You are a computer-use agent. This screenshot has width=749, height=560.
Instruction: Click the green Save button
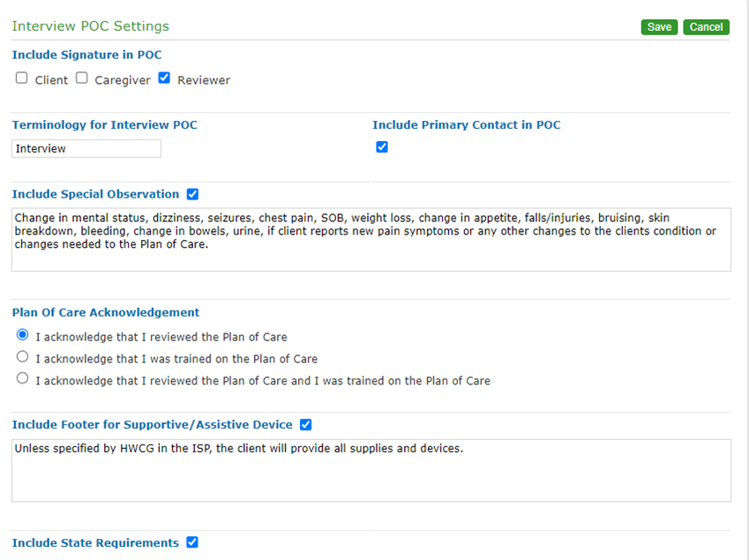tap(659, 27)
